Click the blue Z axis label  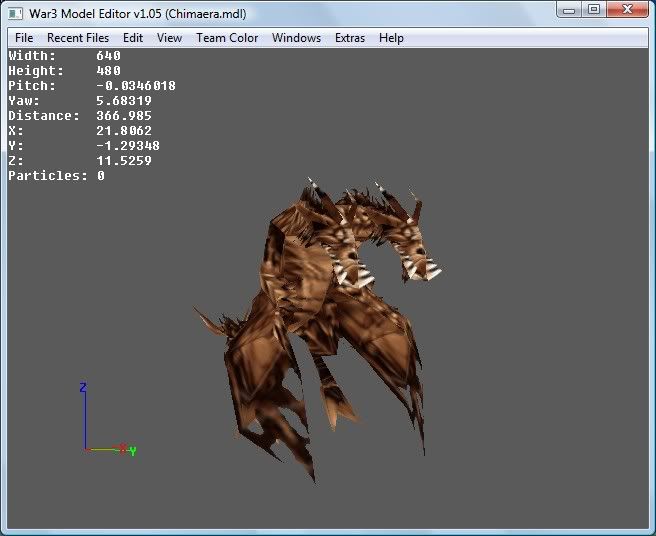[83, 387]
